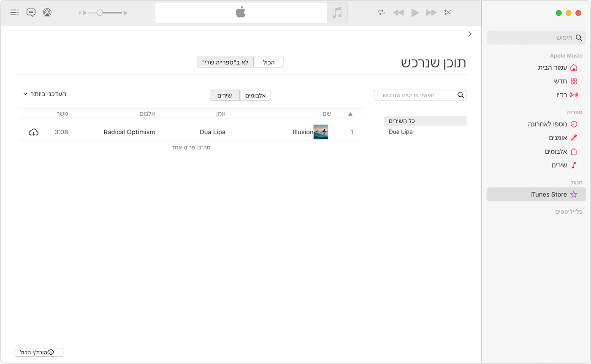The image size is (591, 364).
Task: Open the העדכני ביותר sort dropdown
Action: pos(45,94)
